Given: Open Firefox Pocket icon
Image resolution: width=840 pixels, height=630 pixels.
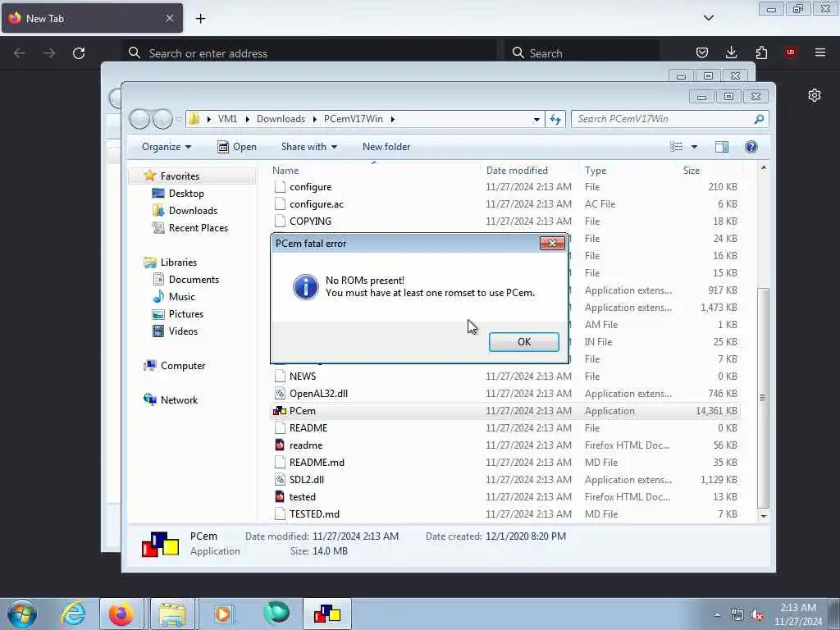Looking at the screenshot, I should coord(702,52).
